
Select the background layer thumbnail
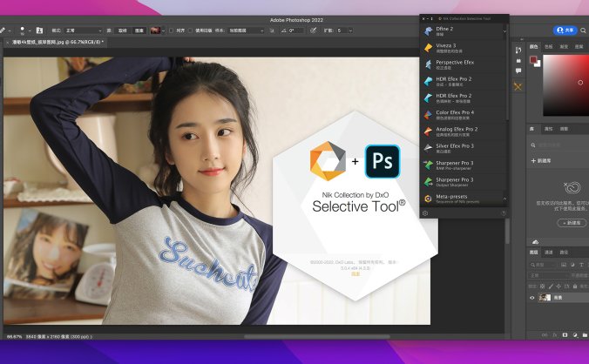point(545,297)
